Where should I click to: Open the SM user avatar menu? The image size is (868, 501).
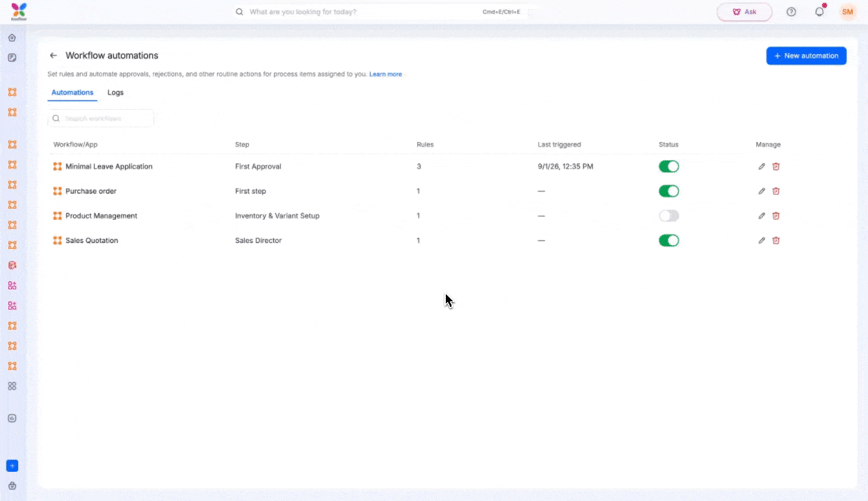847,12
